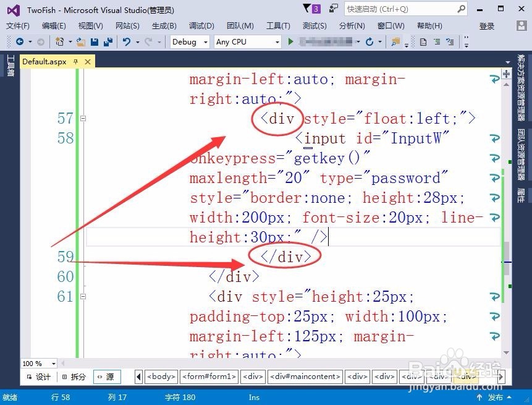The image size is (532, 405).
Task: Switch to the 设计 design view
Action: 39,377
